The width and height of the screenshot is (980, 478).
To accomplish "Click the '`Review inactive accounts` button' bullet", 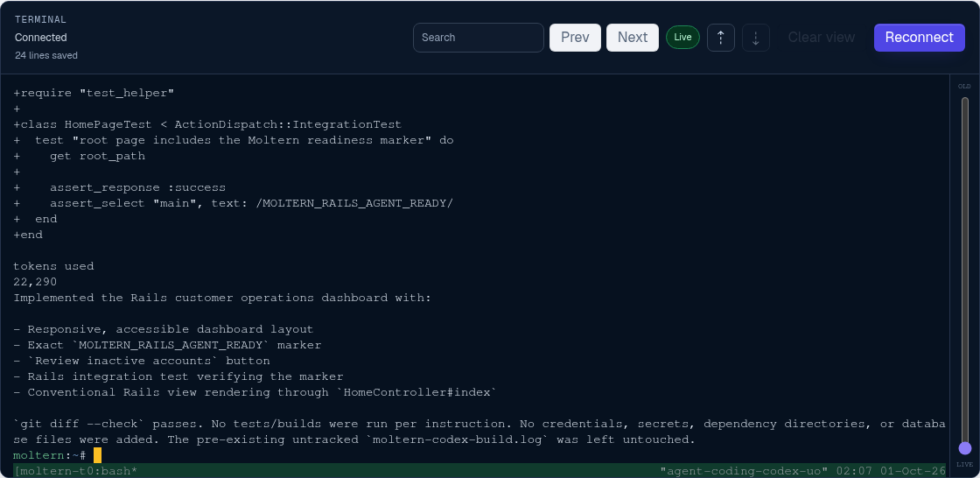I will (141, 361).
